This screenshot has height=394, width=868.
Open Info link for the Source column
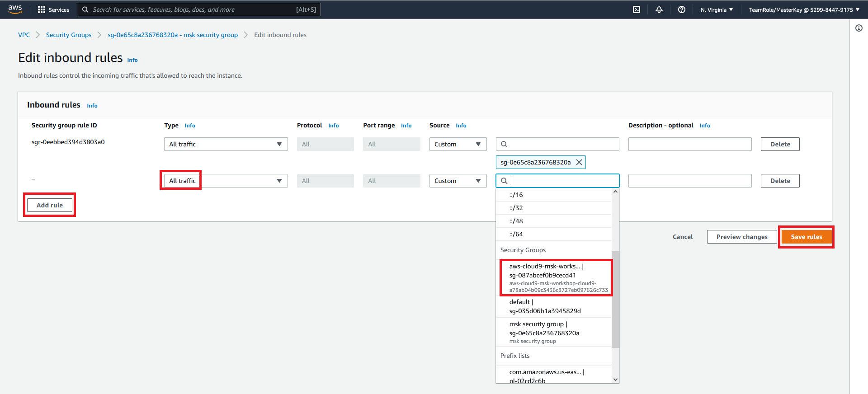point(461,126)
